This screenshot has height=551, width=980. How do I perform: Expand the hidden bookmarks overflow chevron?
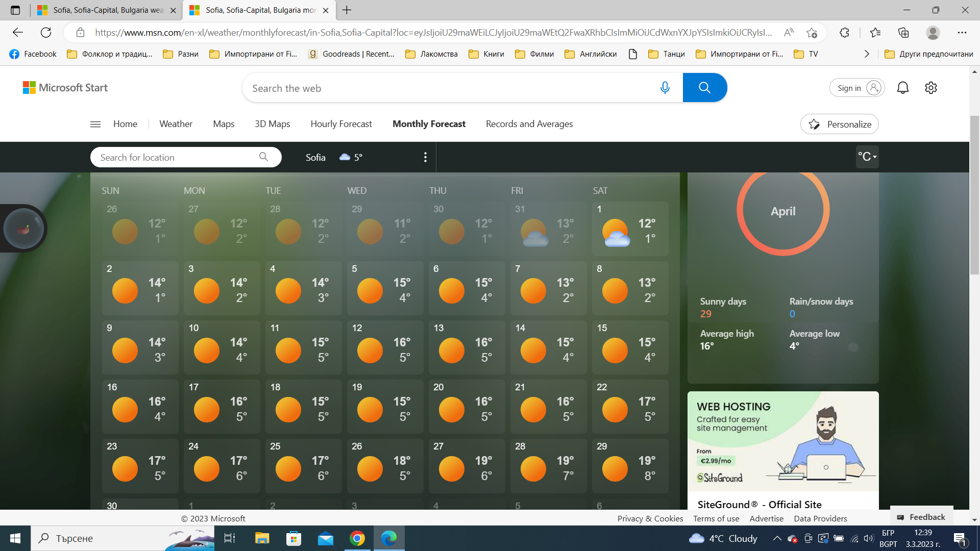866,54
